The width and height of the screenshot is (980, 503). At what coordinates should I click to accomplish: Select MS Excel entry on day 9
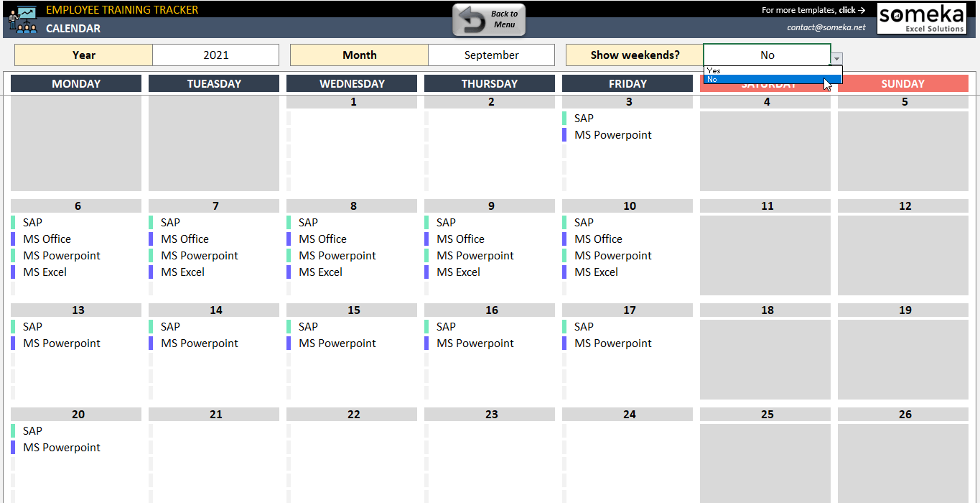(x=458, y=272)
